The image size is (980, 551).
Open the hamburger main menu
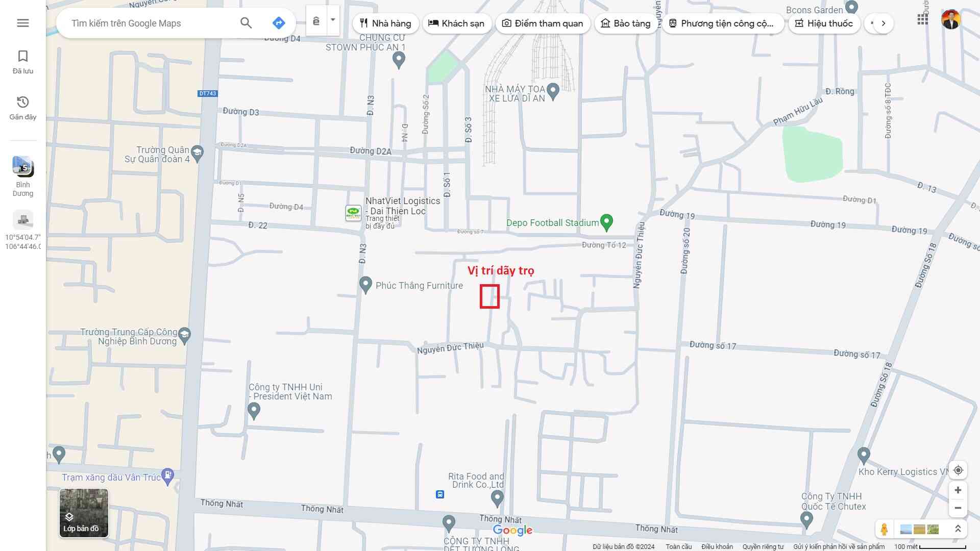[x=22, y=23]
